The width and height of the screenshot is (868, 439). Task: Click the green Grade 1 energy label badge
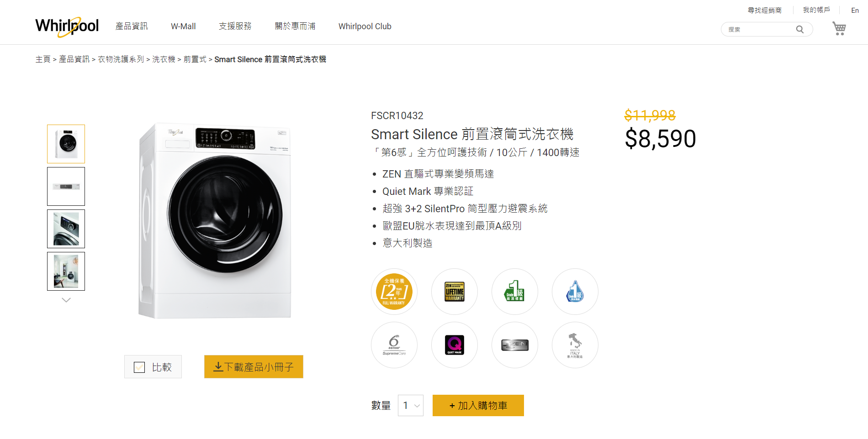(x=514, y=292)
